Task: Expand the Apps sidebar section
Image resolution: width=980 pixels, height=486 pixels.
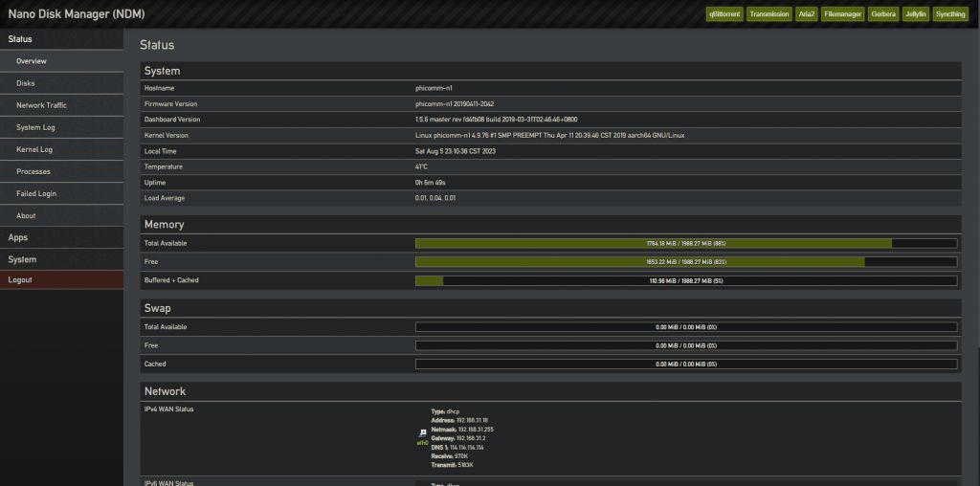Action: pyautogui.click(x=18, y=237)
